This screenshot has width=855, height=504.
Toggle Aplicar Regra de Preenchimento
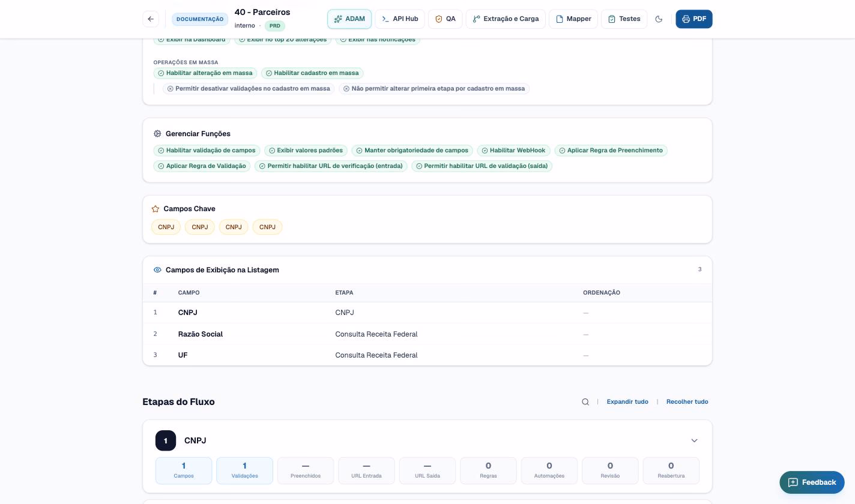[611, 151]
